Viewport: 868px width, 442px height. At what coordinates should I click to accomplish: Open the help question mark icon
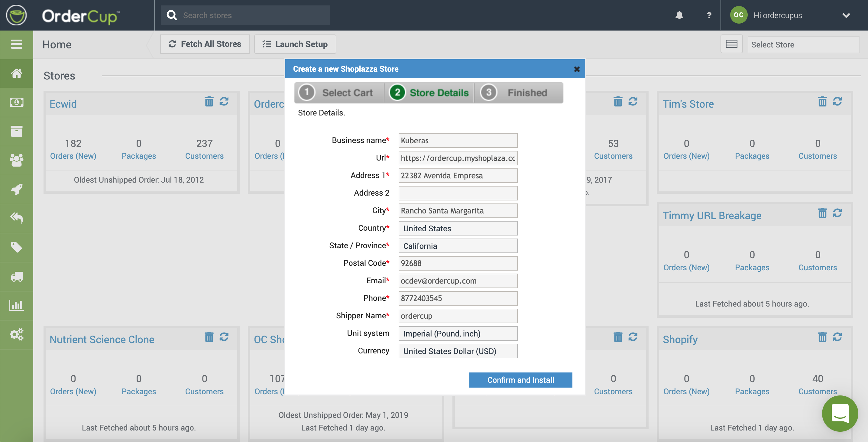709,15
